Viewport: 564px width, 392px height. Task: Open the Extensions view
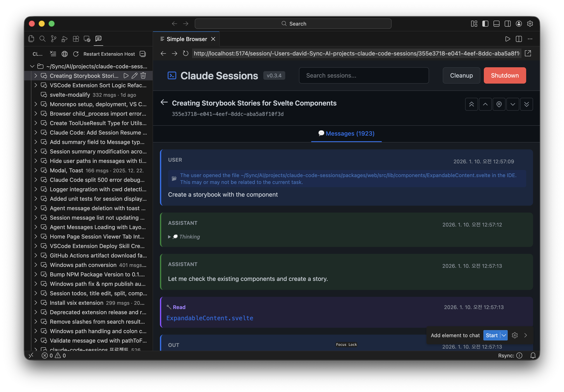pos(76,38)
